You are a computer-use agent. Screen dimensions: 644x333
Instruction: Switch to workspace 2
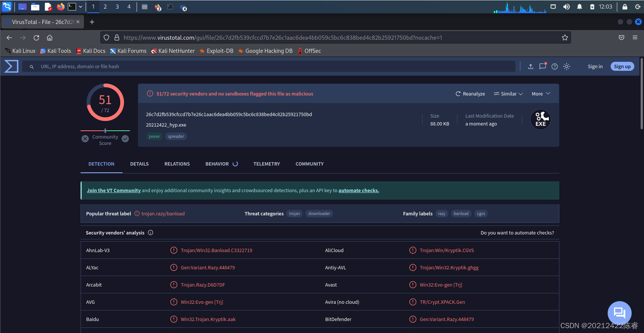[105, 6]
